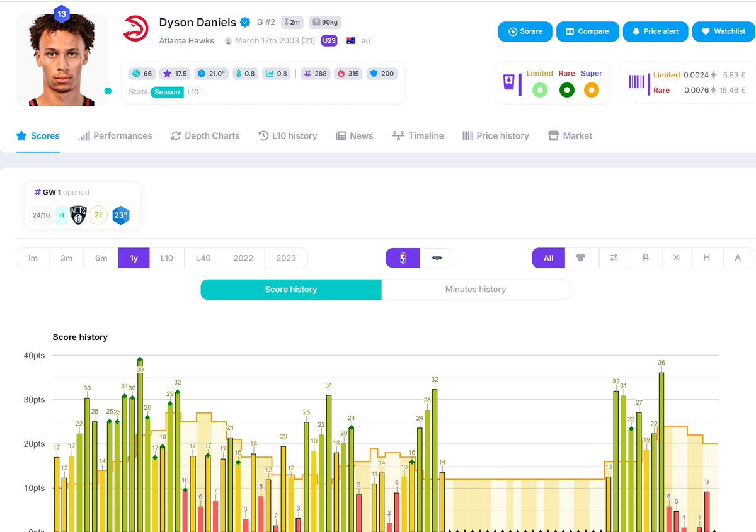This screenshot has height=532, width=756.
Task: Select the Rare scarcity circle
Action: point(567,90)
